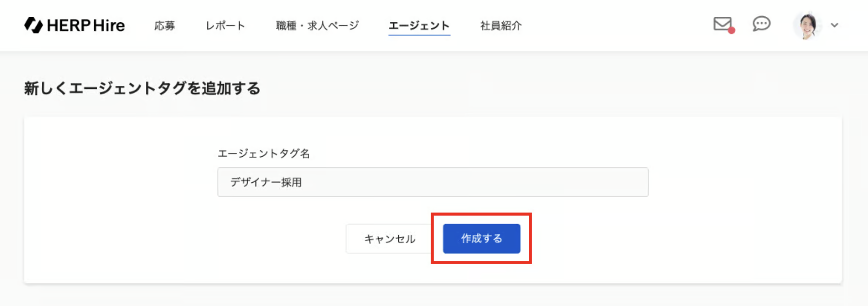Screen dimensions: 868x306
Task: Click the HERP Hire wordmark text
Action: [x=86, y=26]
